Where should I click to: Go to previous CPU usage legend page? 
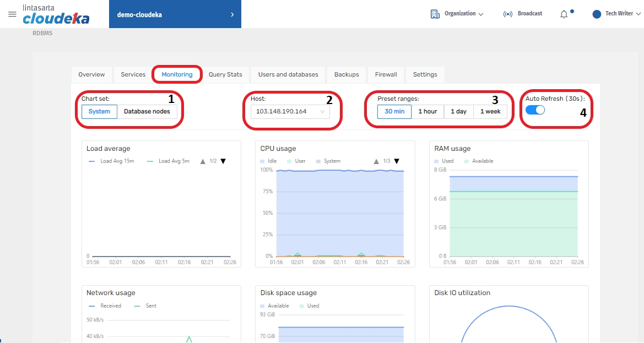(x=376, y=161)
